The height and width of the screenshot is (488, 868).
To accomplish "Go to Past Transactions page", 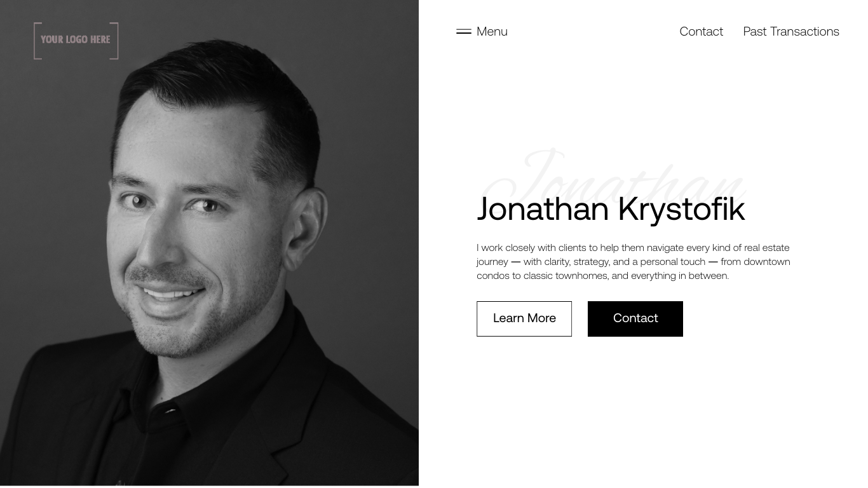I will click(x=791, y=31).
